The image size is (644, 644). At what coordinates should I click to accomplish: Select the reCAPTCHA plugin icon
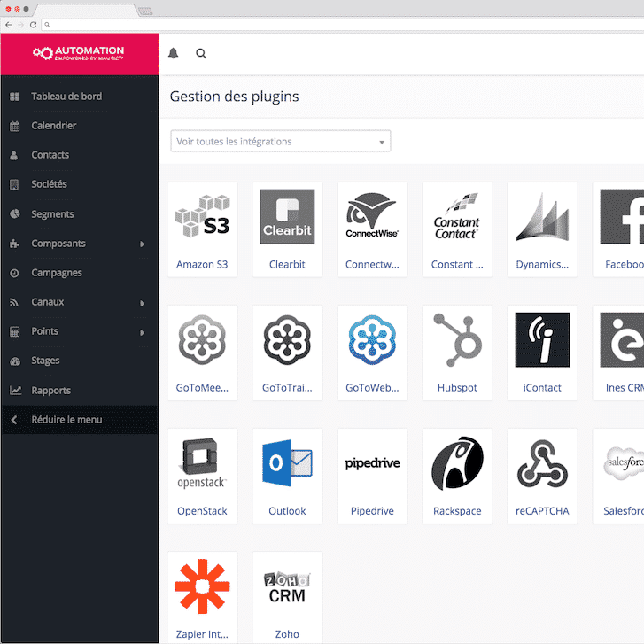point(542,463)
